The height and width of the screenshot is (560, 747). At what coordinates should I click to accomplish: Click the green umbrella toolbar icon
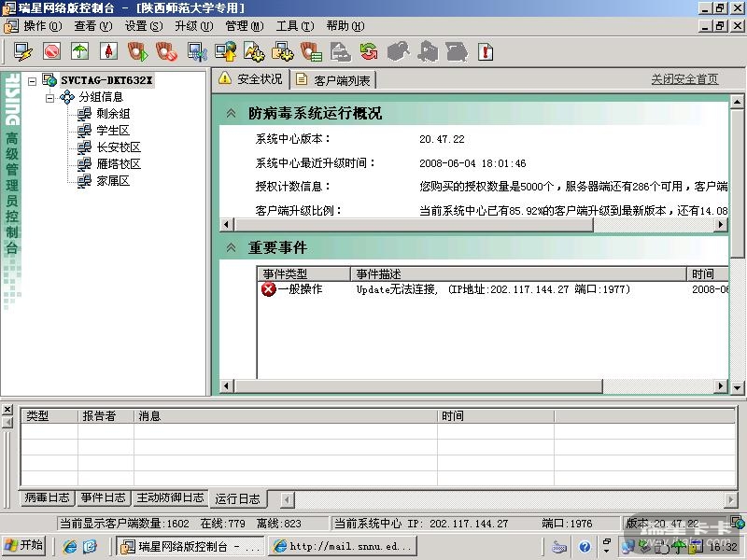click(x=80, y=51)
